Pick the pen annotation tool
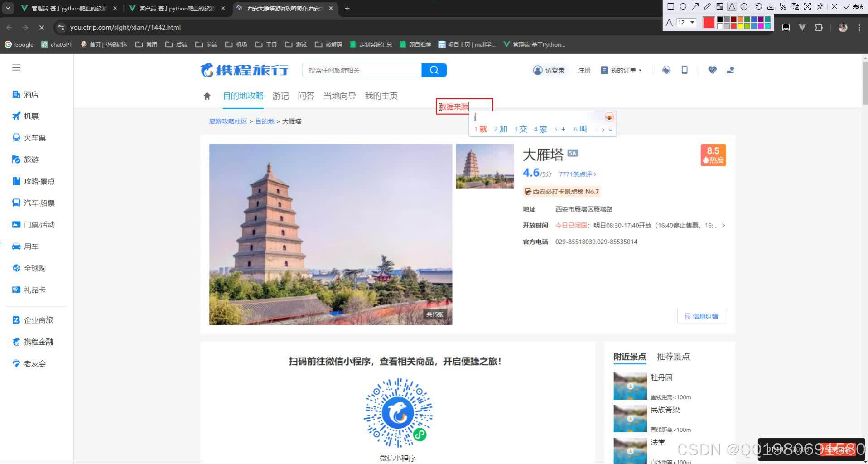Viewport: 868px width, 464px height. (x=707, y=6)
